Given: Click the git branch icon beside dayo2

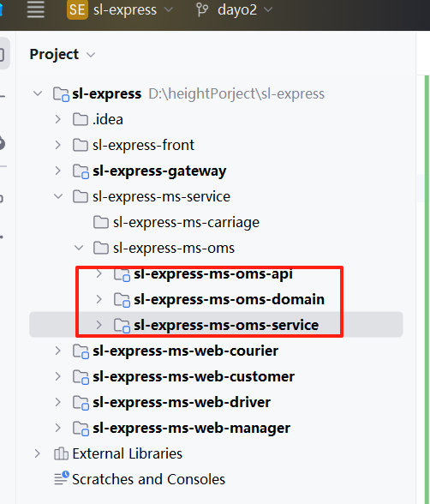Looking at the screenshot, I should coord(202,9).
